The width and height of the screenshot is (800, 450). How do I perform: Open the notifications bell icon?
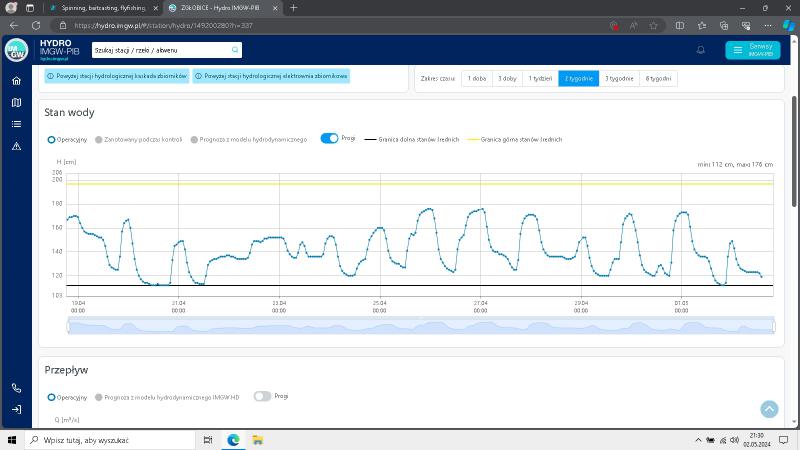click(700, 49)
